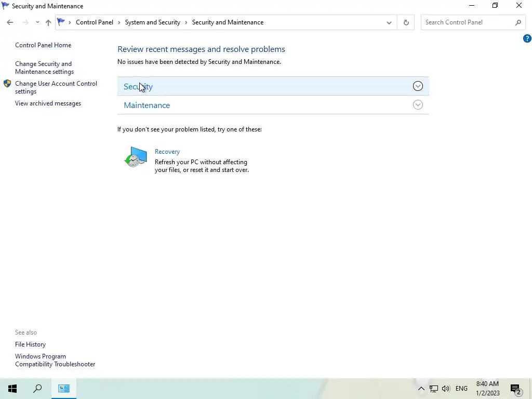Open the clock showing 8:40 AM
Screen dimensions: 532x399
click(487, 389)
